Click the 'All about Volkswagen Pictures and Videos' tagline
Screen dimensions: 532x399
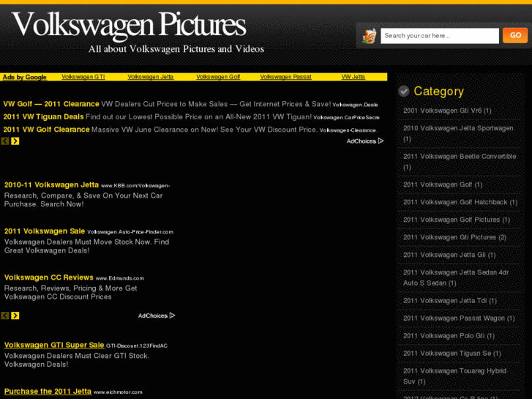pos(176,49)
